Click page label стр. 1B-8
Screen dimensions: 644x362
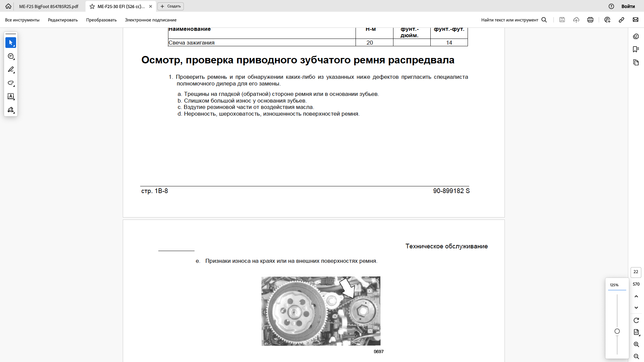point(155,191)
